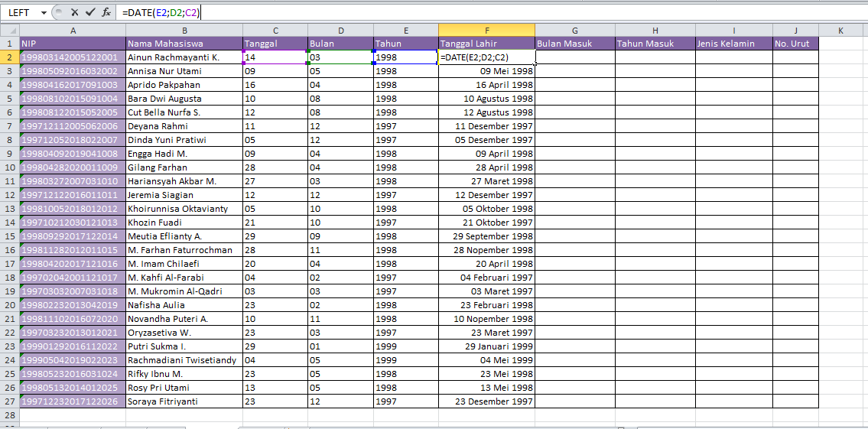Image resolution: width=868 pixels, height=429 pixels.
Task: Select the name Deyana Rahmi
Action: click(184, 126)
